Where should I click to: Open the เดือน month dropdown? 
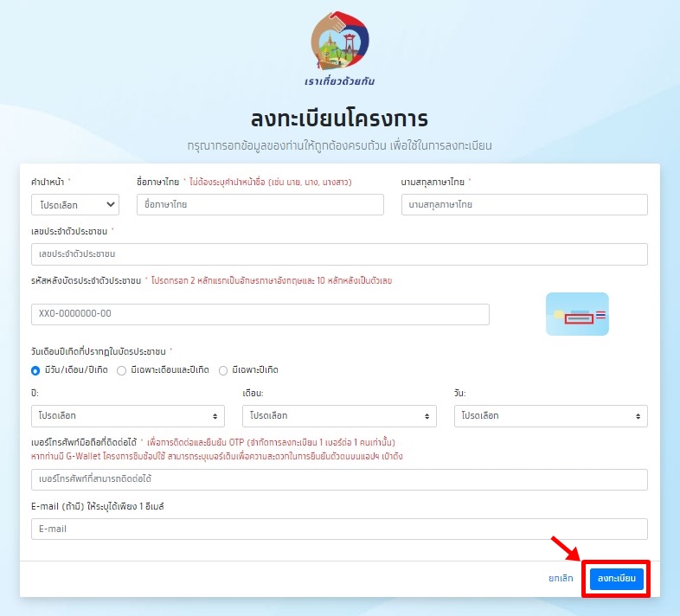tap(339, 416)
